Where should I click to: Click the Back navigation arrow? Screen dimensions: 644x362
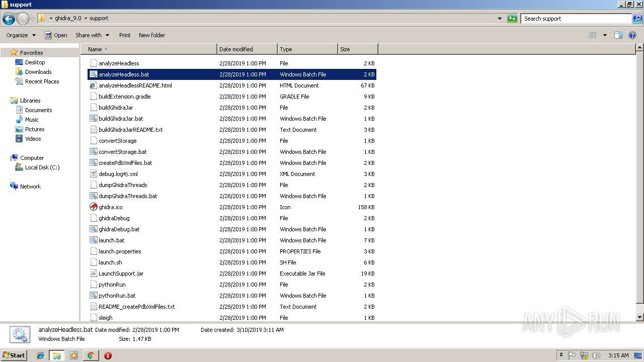[9, 19]
